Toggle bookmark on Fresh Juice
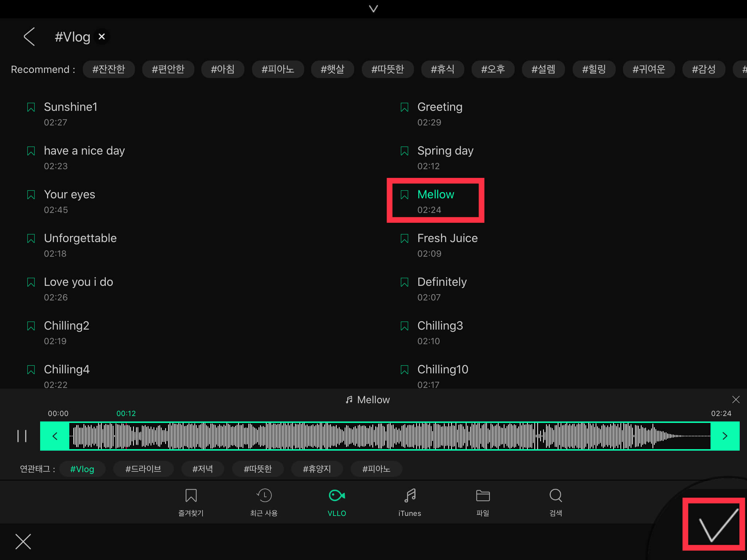The height and width of the screenshot is (560, 747). coord(405,238)
